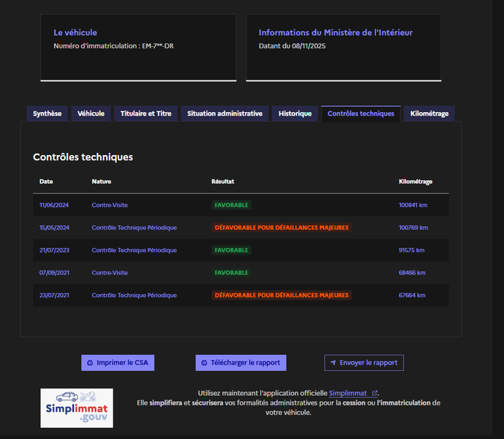Click the external link icon beside Simplimmat

click(x=375, y=393)
